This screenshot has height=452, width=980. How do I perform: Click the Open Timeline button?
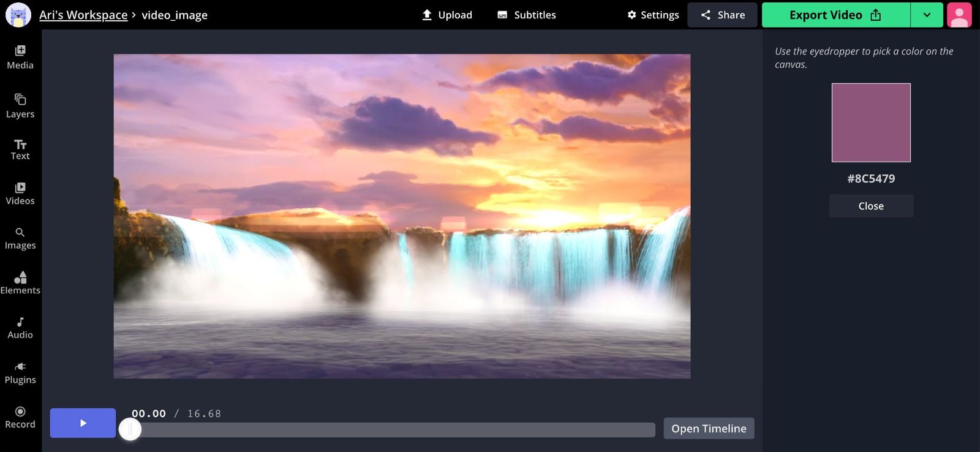tap(709, 429)
